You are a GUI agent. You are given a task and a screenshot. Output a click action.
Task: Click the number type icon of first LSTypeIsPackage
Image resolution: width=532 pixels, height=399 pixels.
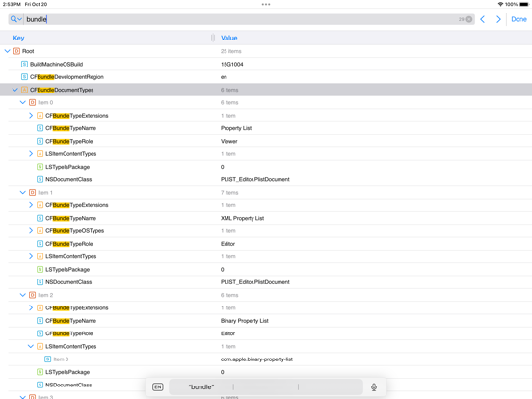pos(40,167)
